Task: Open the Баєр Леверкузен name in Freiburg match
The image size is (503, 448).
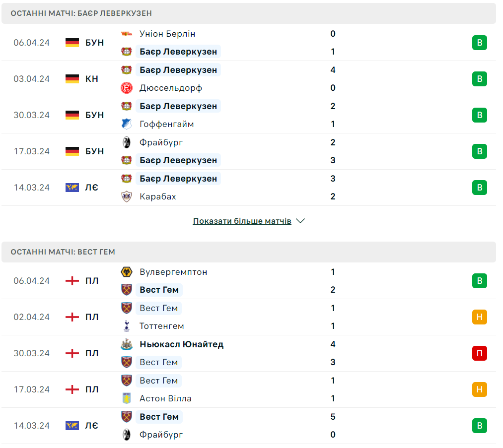Action: [x=178, y=160]
